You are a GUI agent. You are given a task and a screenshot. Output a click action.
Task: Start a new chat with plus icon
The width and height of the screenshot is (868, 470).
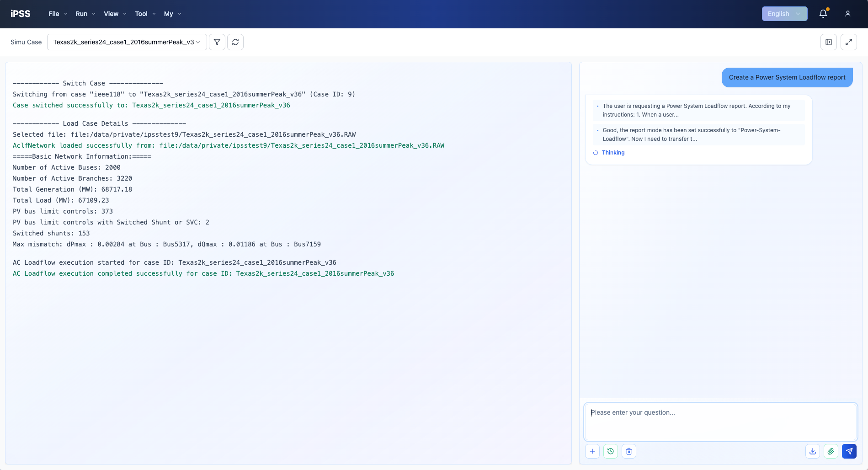point(592,451)
